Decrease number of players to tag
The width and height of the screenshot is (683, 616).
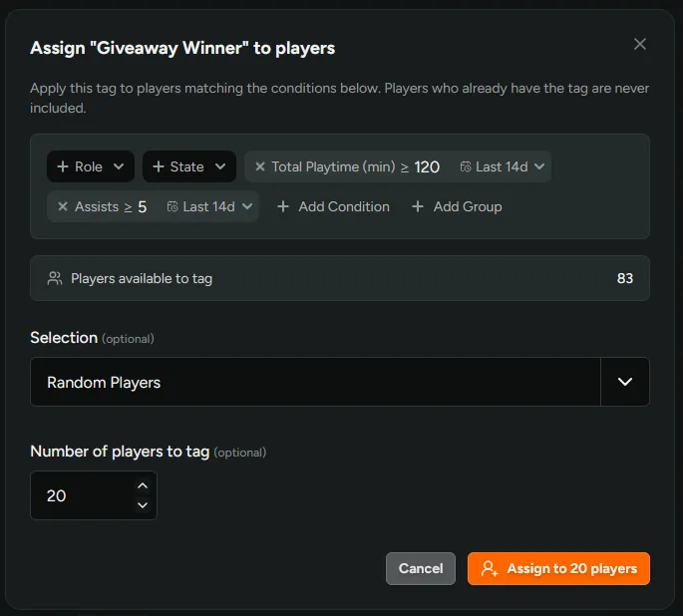[x=143, y=505]
